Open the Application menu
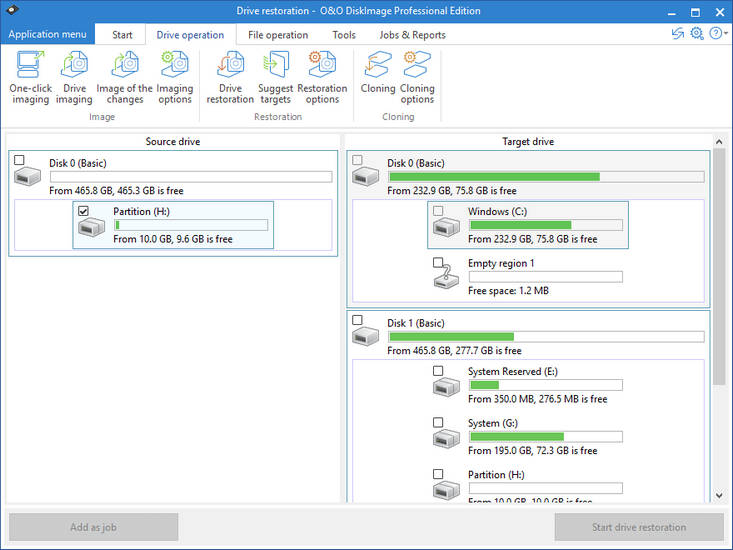 point(47,34)
